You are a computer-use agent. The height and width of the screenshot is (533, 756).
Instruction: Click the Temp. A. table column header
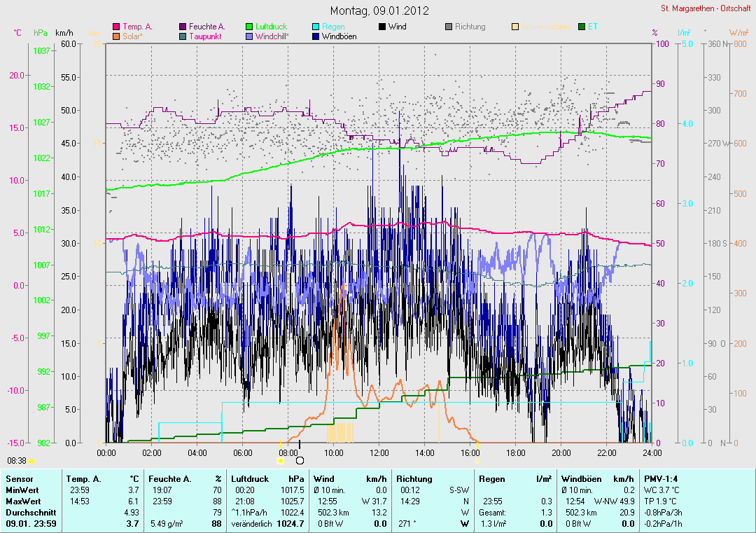point(83,479)
